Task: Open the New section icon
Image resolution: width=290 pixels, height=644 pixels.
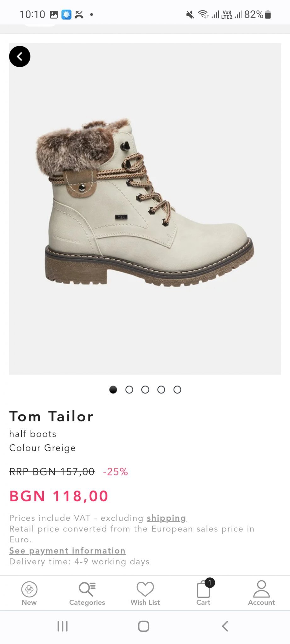Action: (x=29, y=589)
